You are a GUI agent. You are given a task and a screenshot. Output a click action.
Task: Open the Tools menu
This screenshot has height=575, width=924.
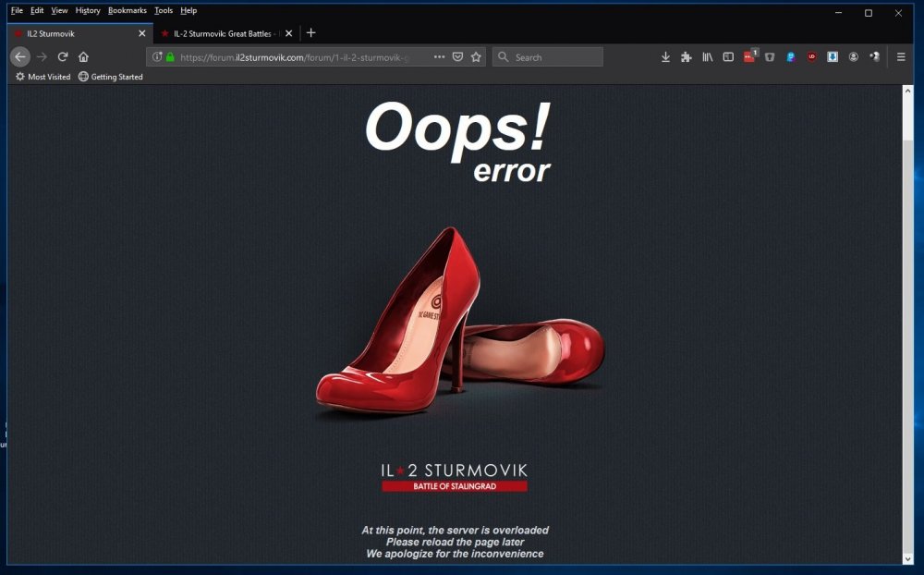click(164, 10)
